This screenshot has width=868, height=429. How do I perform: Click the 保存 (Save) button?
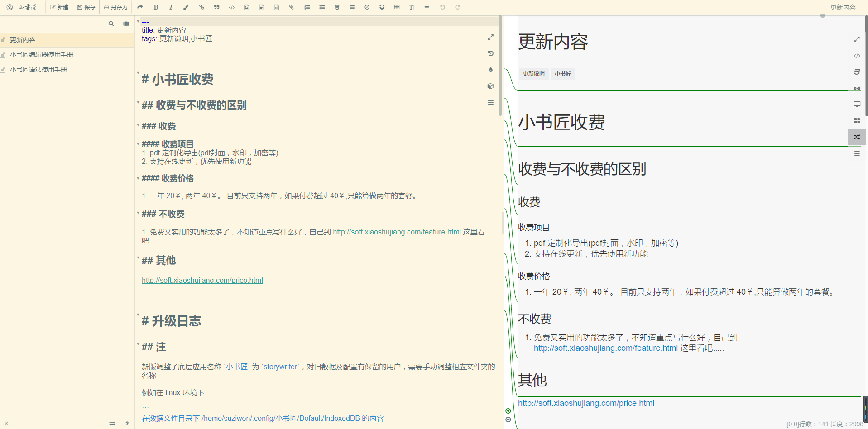(86, 7)
